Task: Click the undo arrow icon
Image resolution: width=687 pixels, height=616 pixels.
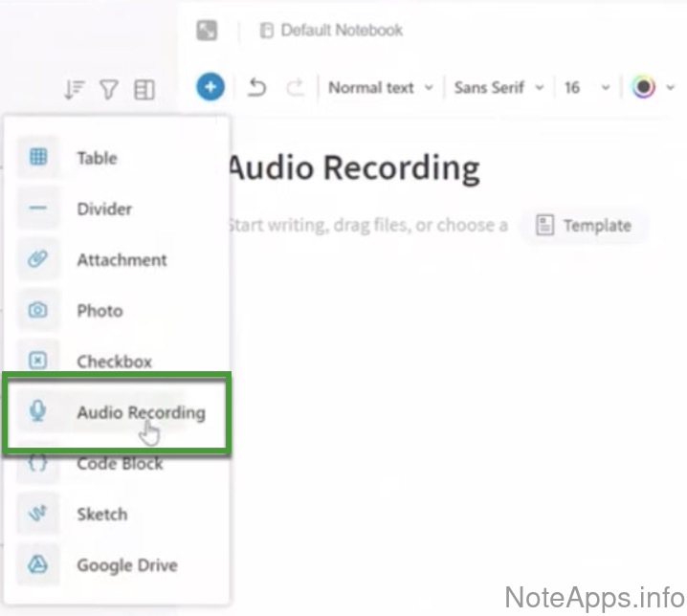Action: point(256,88)
